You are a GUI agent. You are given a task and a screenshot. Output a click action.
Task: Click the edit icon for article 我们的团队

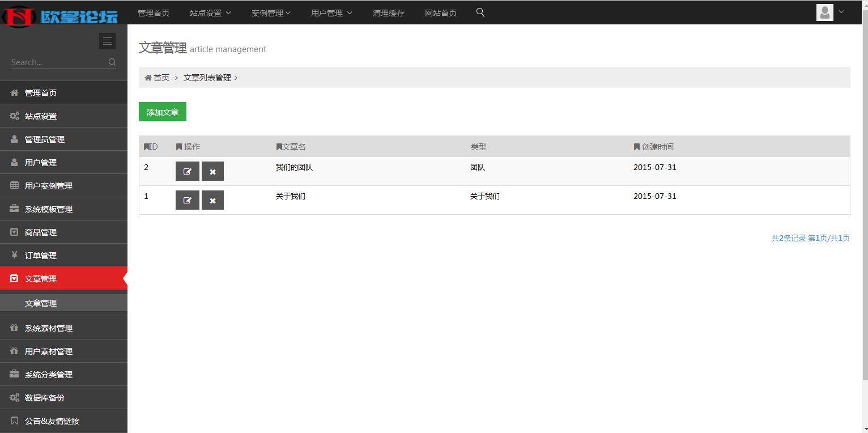(187, 171)
